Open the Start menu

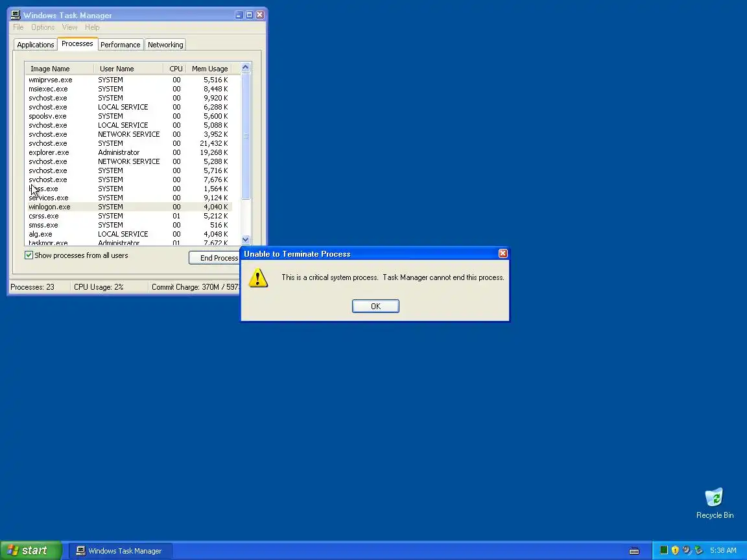tap(31, 550)
